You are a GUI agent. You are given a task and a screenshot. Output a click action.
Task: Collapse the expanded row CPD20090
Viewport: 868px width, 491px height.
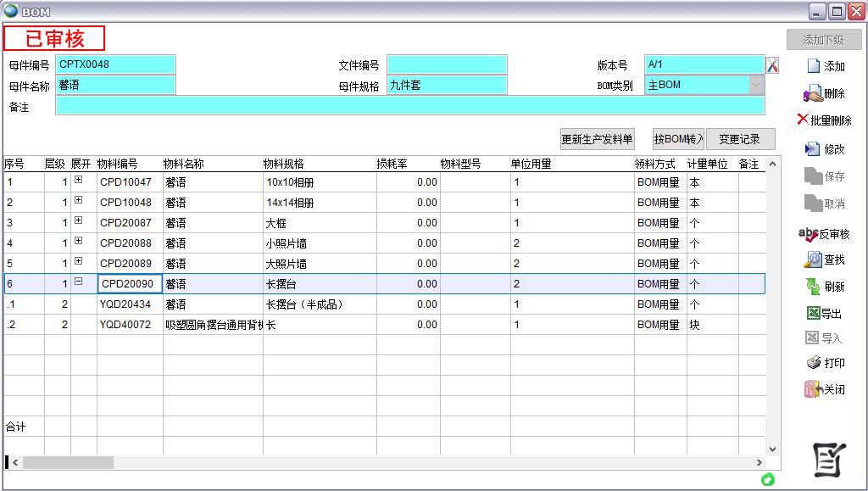pos(78,282)
